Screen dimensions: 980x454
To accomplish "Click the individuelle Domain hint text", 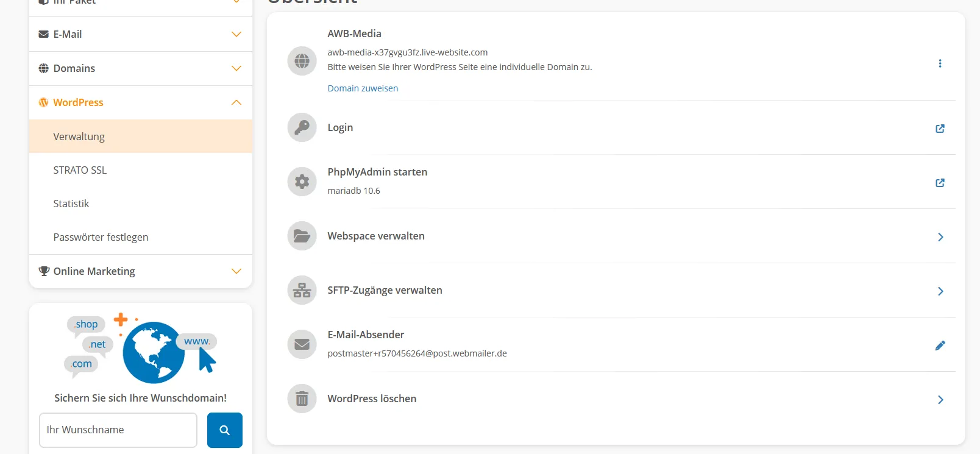I will coord(460,67).
